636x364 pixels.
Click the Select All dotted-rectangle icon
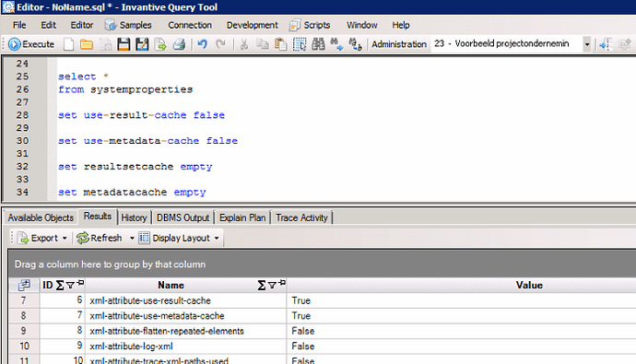point(300,44)
